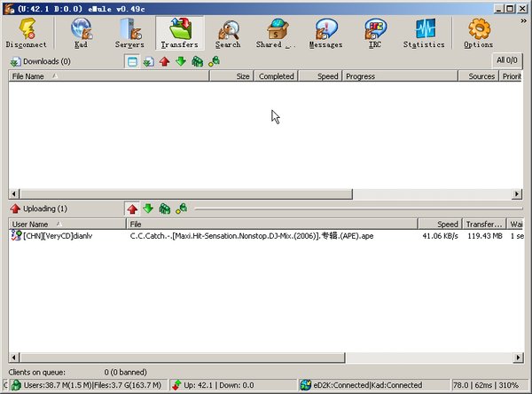The height and width of the screenshot is (394, 532).
Task: Open the Kad window
Action: [81, 33]
